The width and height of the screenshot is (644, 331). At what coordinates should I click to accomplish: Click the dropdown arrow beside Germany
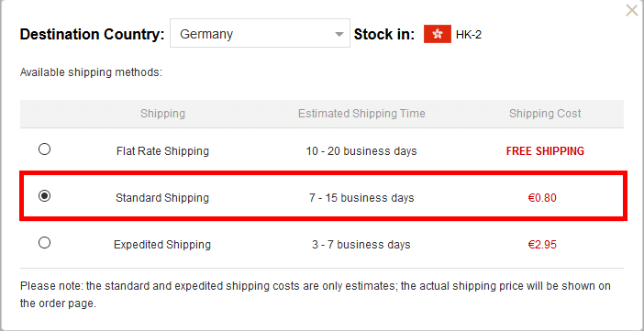click(x=339, y=34)
